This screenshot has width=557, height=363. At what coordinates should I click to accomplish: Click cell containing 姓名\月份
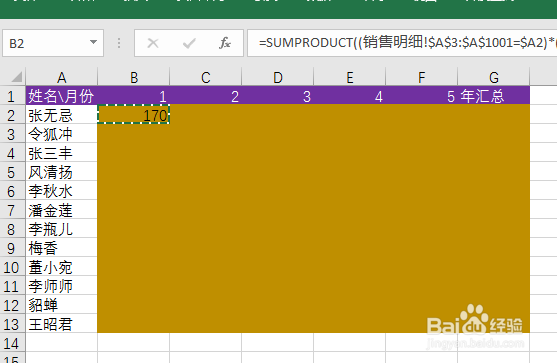click(61, 95)
